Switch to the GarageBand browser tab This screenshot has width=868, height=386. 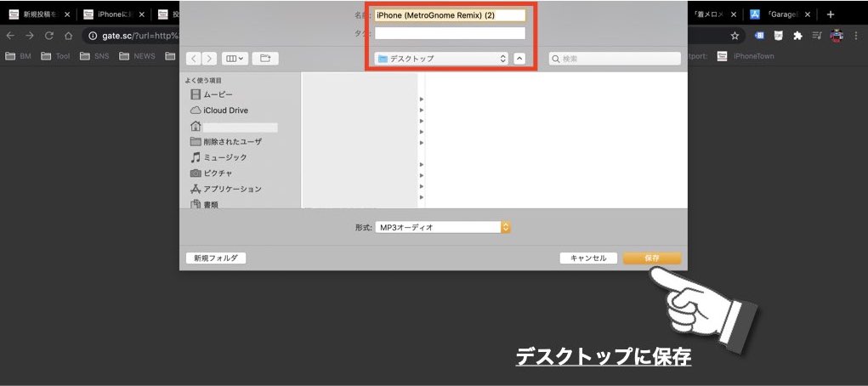780,14
